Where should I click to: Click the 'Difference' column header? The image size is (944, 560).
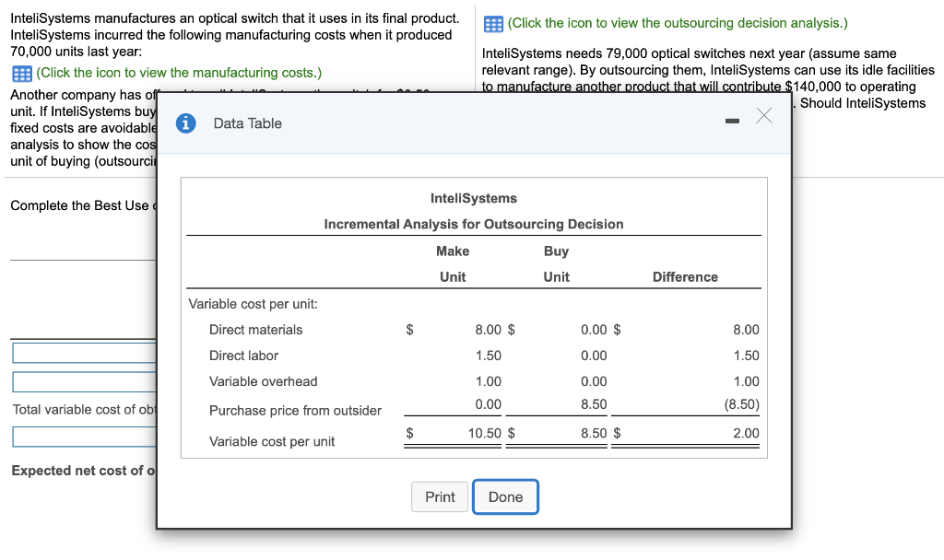(685, 276)
